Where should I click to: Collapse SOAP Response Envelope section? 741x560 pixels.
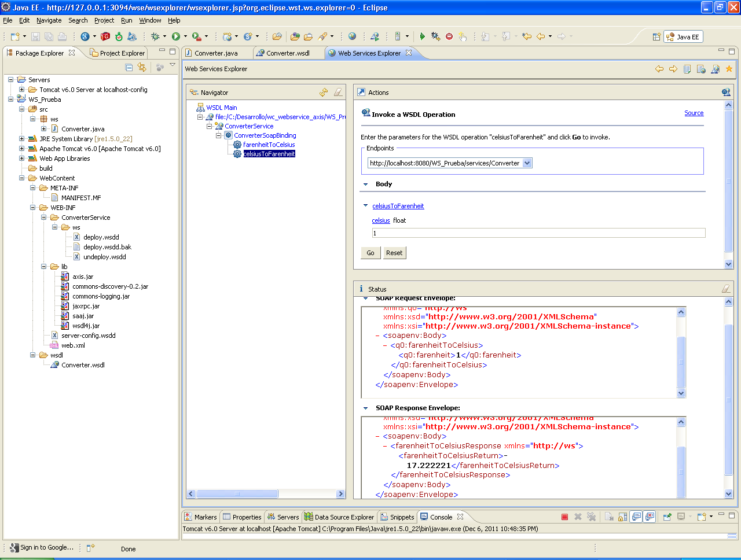point(365,408)
